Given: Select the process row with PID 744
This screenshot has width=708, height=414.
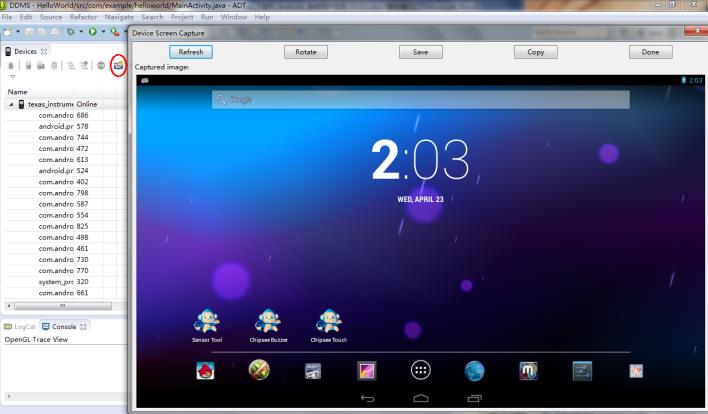Looking at the screenshot, I should tap(63, 137).
